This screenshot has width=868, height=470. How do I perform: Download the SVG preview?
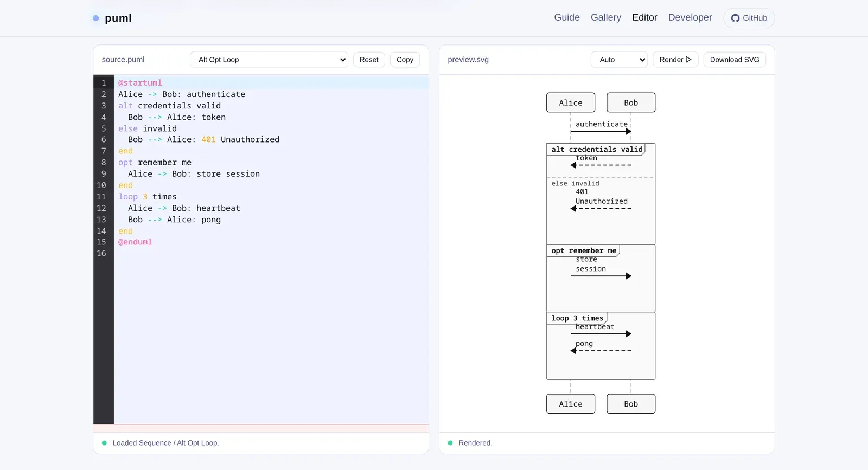[x=735, y=60]
